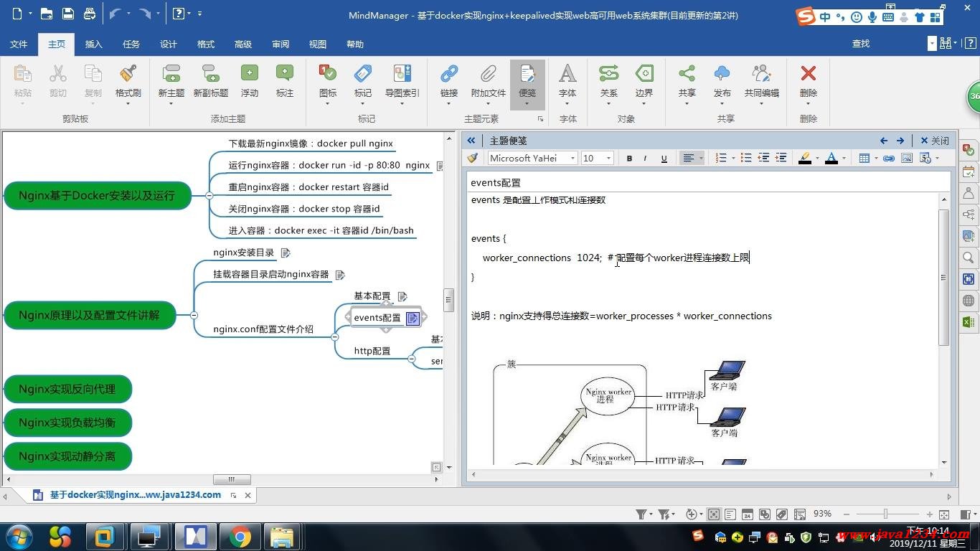This screenshot has width=980, height=551.
Task: Click the 发布 publish icon
Action: pos(722,74)
